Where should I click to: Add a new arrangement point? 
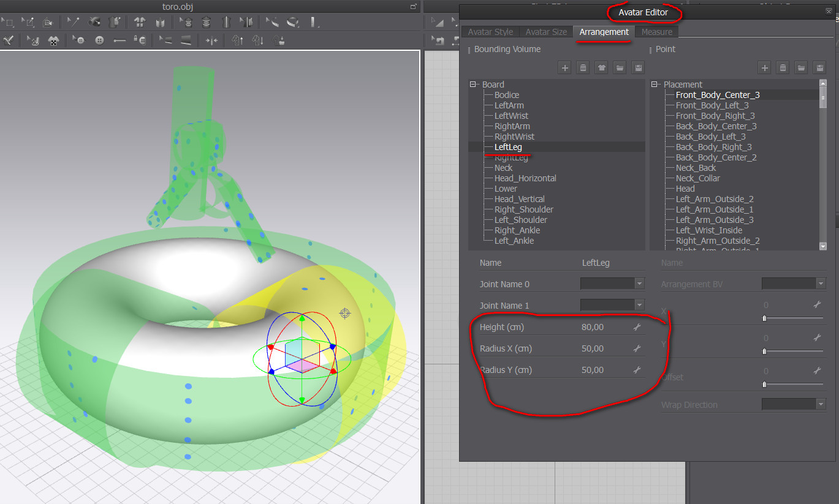tap(764, 68)
